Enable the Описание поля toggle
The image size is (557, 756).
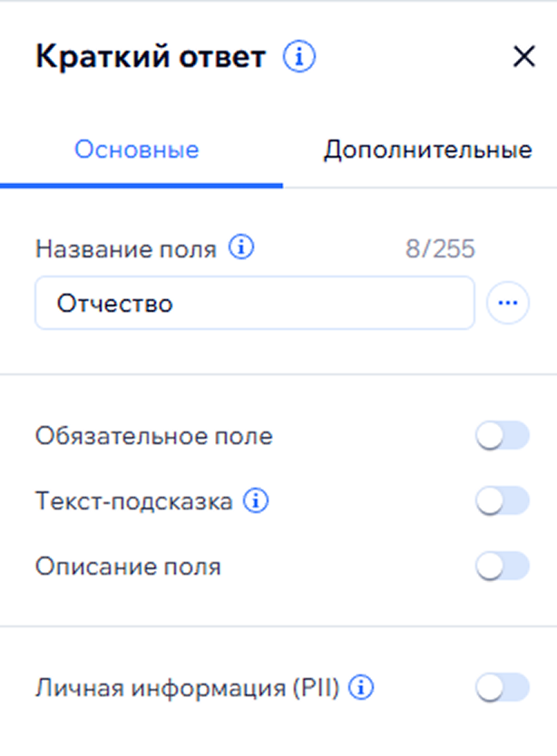(502, 567)
